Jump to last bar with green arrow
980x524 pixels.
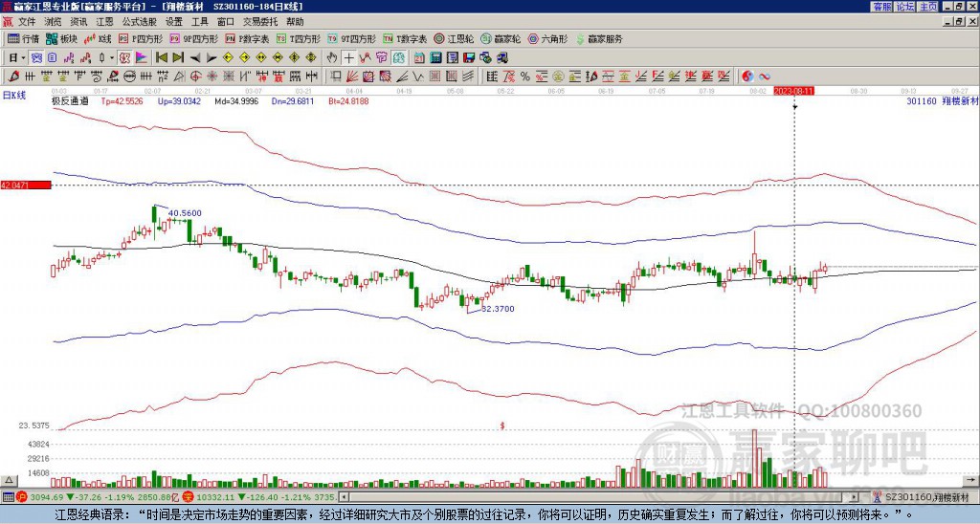[x=178, y=57]
